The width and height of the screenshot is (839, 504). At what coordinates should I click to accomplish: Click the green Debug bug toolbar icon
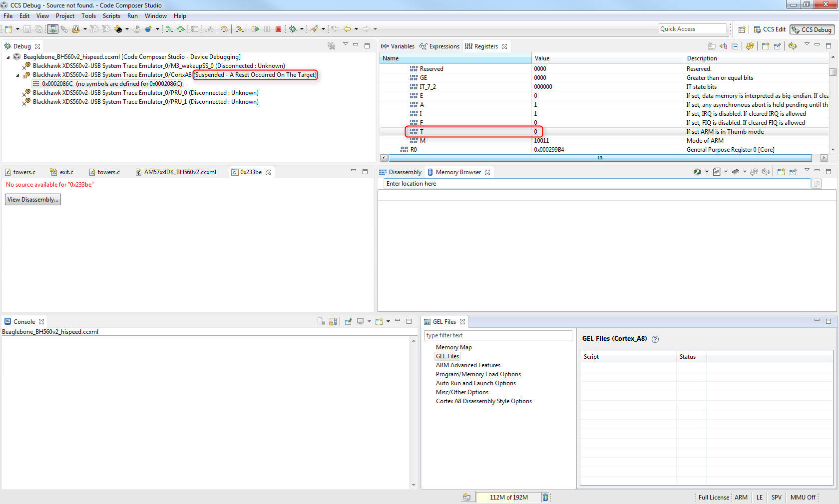[x=293, y=29]
